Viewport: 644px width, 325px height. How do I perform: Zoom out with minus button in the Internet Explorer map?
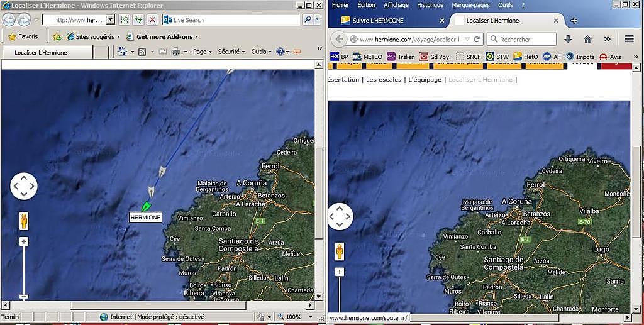pos(24,296)
